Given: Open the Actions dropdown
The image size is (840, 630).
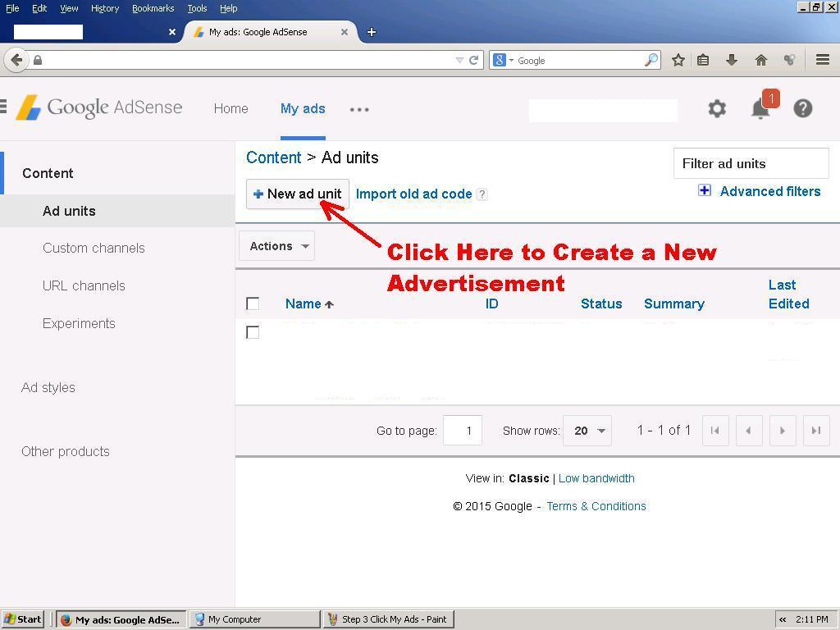Looking at the screenshot, I should (277, 246).
